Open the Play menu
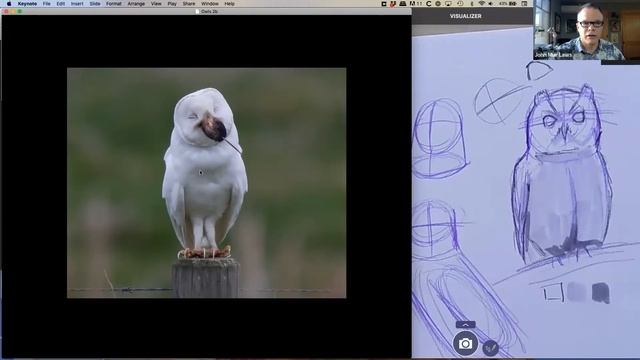 click(172, 4)
